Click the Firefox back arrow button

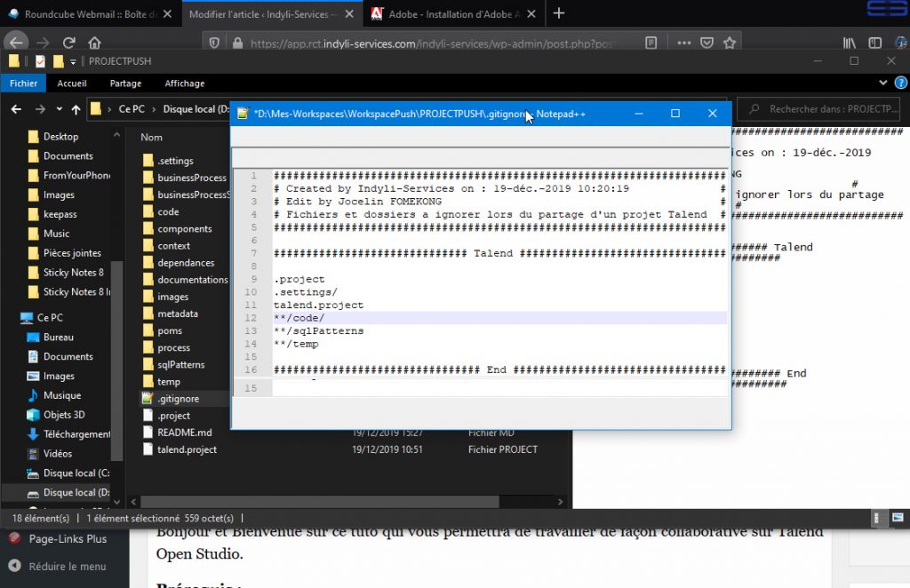click(16, 43)
